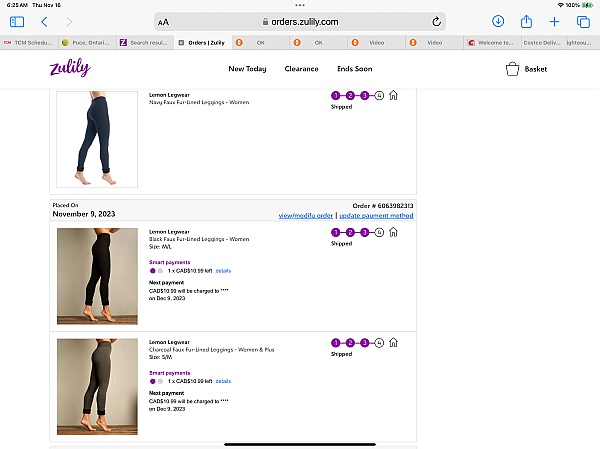Image resolution: width=600 pixels, height=449 pixels.
Task: Click Black Faux Fur-Lined Leggings title
Action: point(199,239)
